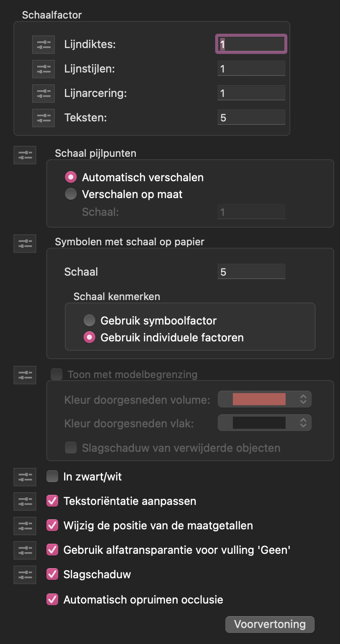This screenshot has width=340, height=644.
Task: Open Kleur doorgesneden vlak dropdown
Action: (x=303, y=423)
